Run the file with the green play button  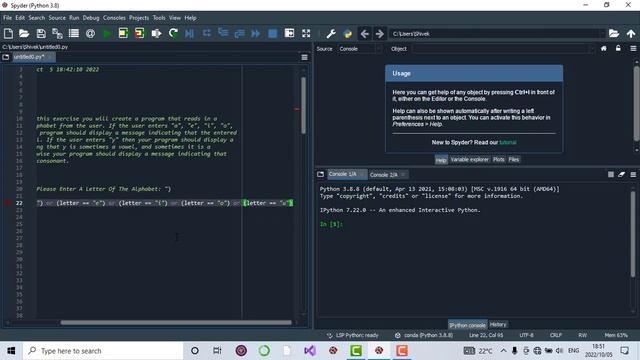(107, 33)
